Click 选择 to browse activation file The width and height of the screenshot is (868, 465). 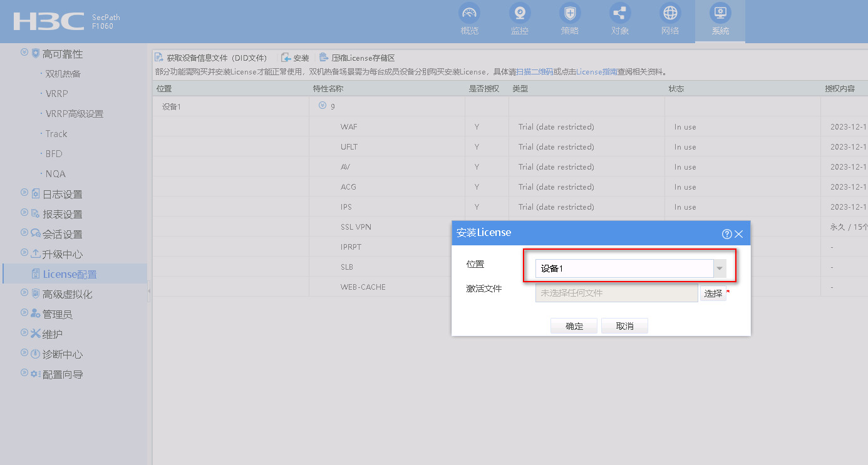pyautogui.click(x=713, y=293)
